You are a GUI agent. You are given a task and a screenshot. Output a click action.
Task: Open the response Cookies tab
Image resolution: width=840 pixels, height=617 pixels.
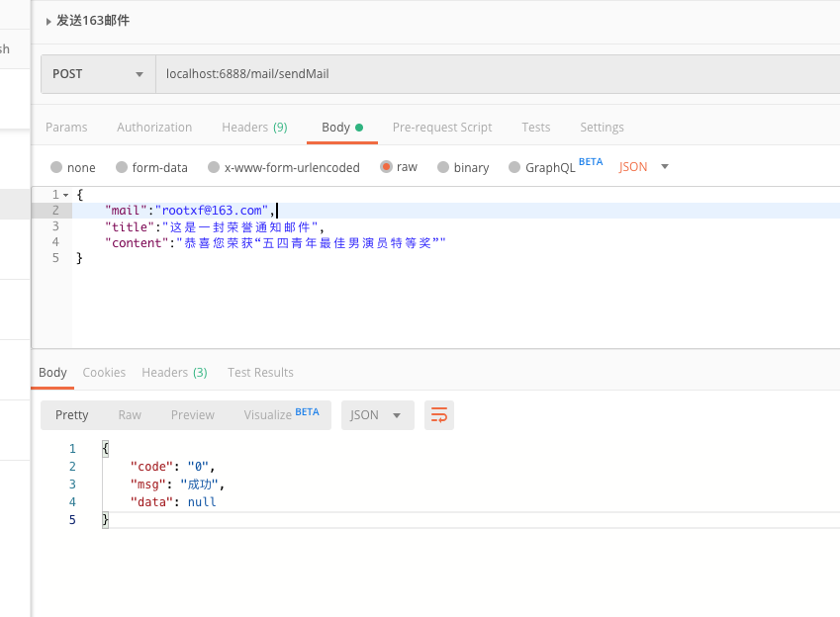[x=104, y=372]
